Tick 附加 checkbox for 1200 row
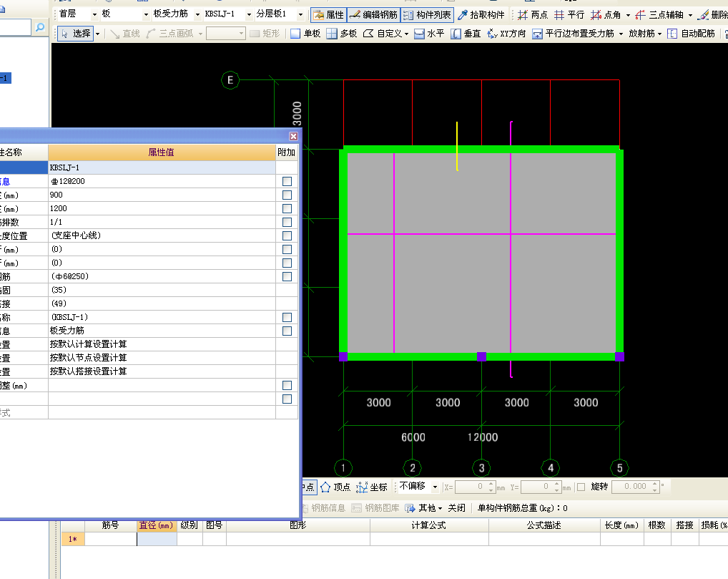The width and height of the screenshot is (728, 579). [287, 209]
